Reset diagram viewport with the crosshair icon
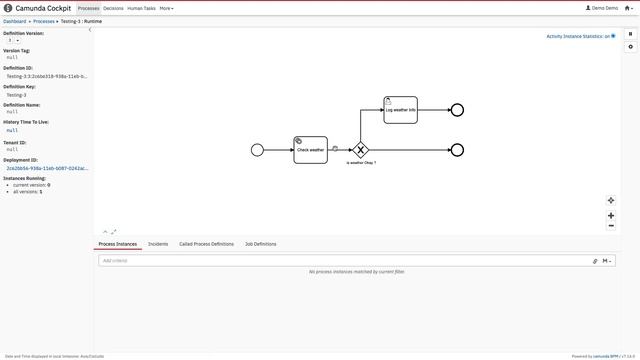 pos(611,200)
